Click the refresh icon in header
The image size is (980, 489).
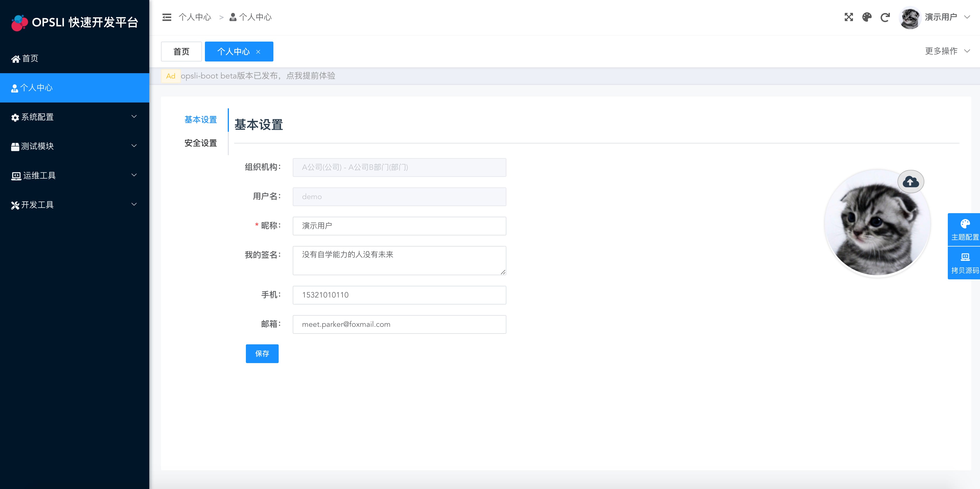click(x=885, y=17)
